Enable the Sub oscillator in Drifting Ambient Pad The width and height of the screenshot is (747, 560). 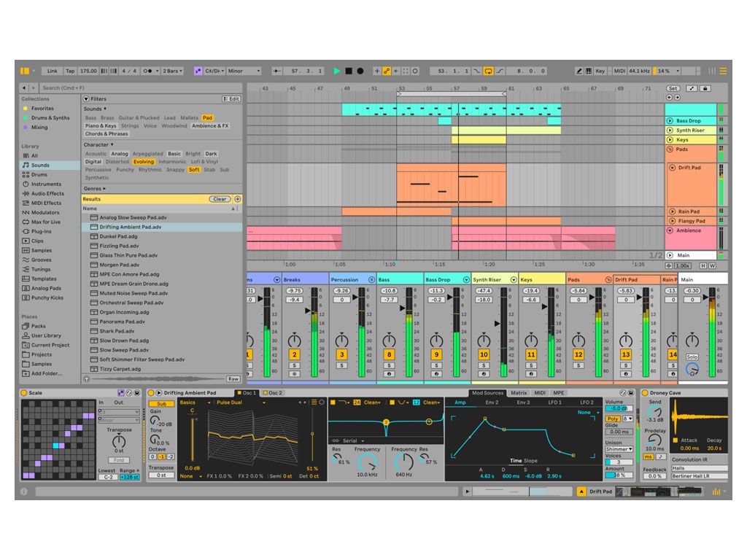[x=161, y=403]
